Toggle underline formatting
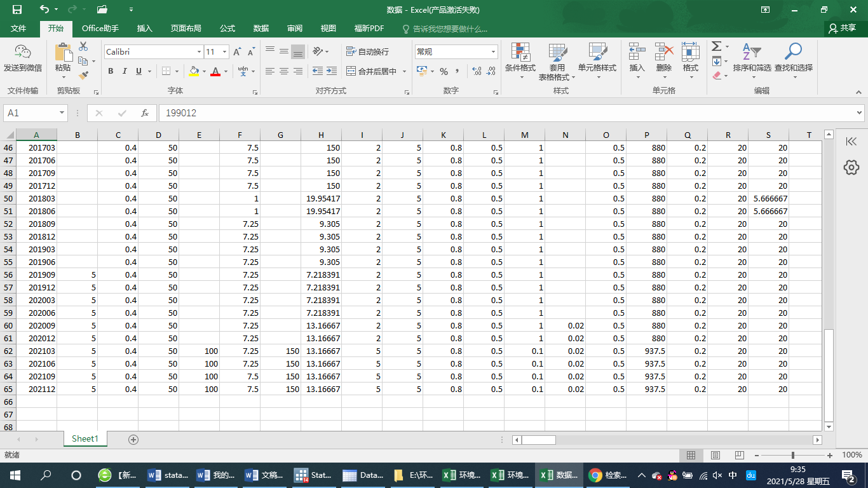 tap(139, 71)
